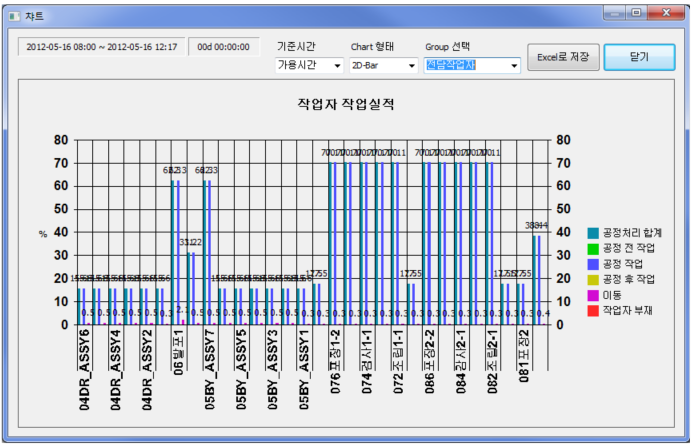Click the teal 공정처리 합계 legend swatch

593,233
